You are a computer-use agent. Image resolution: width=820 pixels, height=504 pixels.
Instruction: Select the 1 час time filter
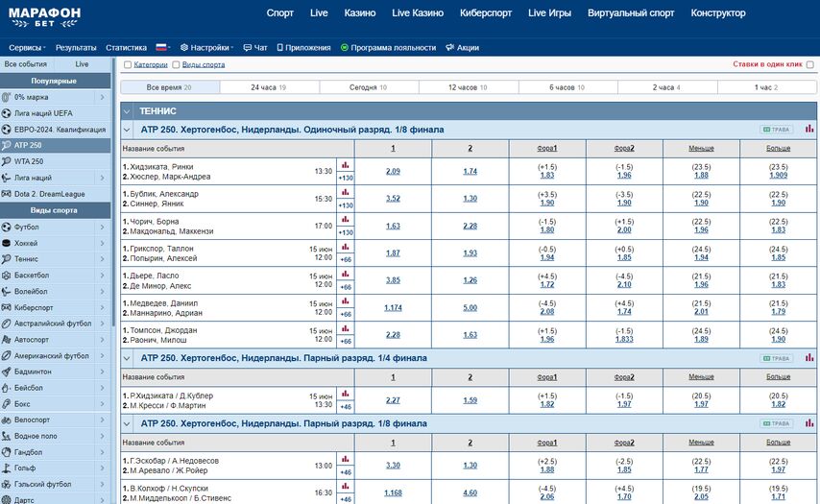pos(766,87)
